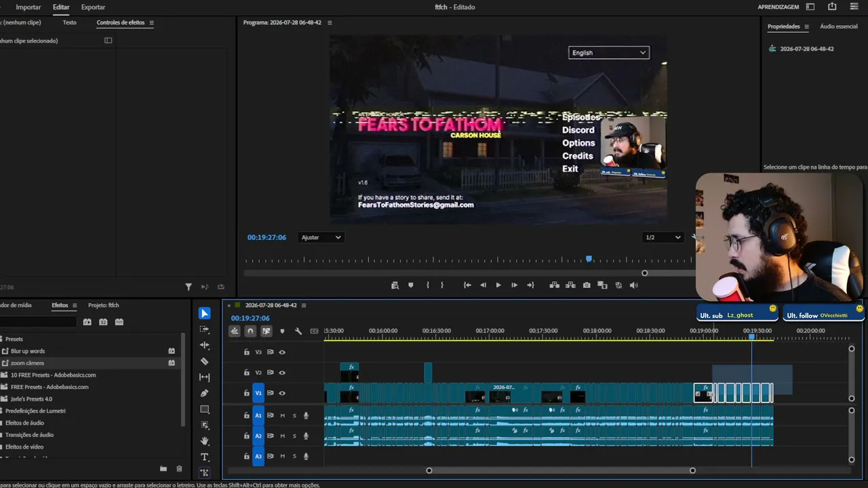Select the Razor tool
Screen dimensions: 868x488
point(205,361)
